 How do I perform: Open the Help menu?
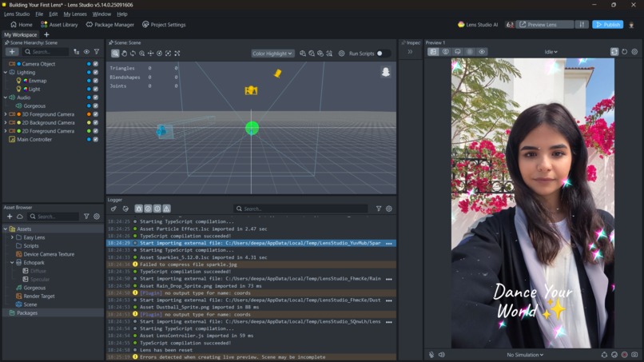click(122, 14)
